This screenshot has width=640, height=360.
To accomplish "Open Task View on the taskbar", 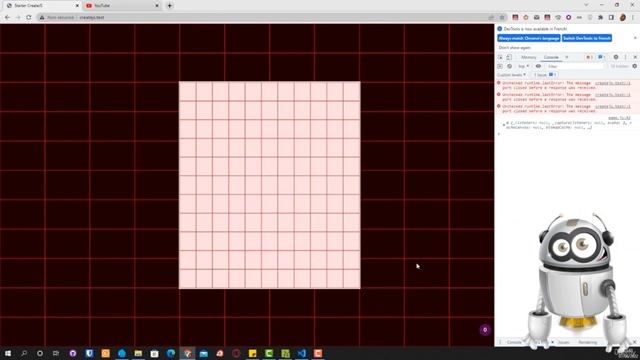I will (56, 353).
